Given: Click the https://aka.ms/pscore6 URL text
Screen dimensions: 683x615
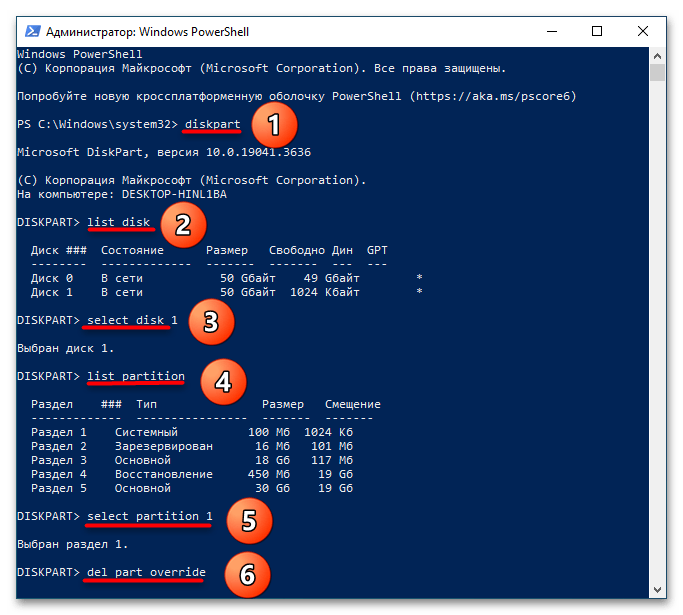Looking at the screenshot, I should click(493, 96).
